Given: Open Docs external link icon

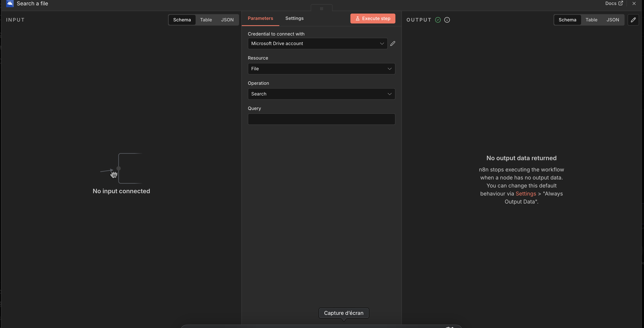Looking at the screenshot, I should 621,3.
